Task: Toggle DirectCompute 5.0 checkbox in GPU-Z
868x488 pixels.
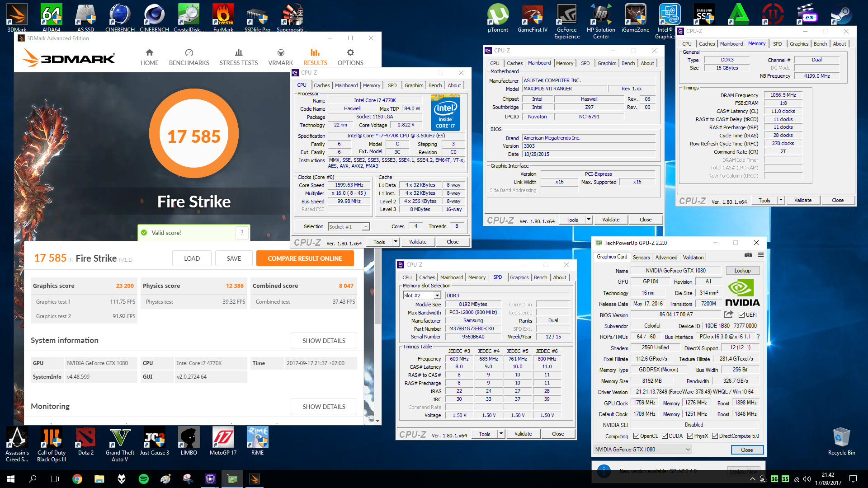Action: coord(715,436)
